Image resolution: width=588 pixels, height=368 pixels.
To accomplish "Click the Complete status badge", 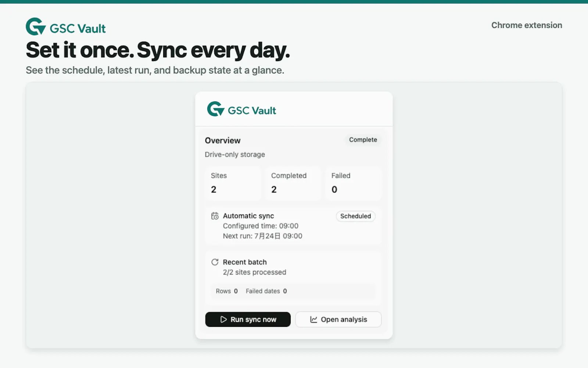I will 363,140.
